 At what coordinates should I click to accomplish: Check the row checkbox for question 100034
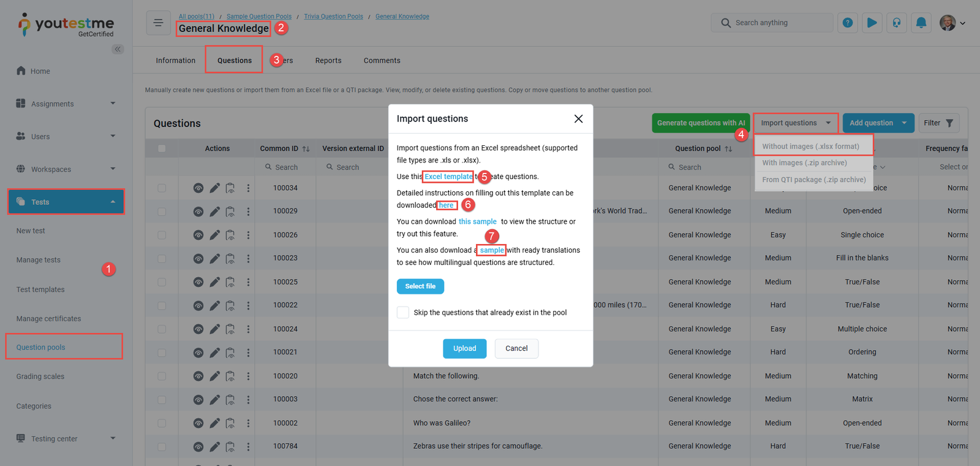162,188
